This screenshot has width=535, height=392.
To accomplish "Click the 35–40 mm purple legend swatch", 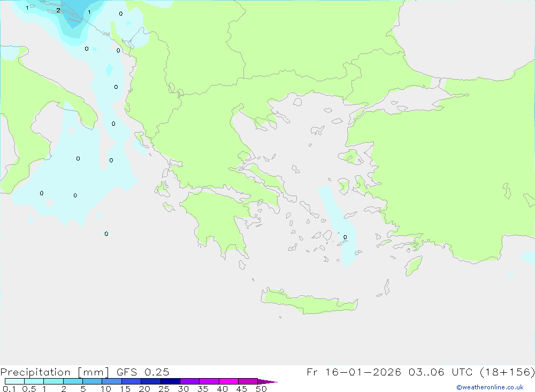I will pos(209,381).
